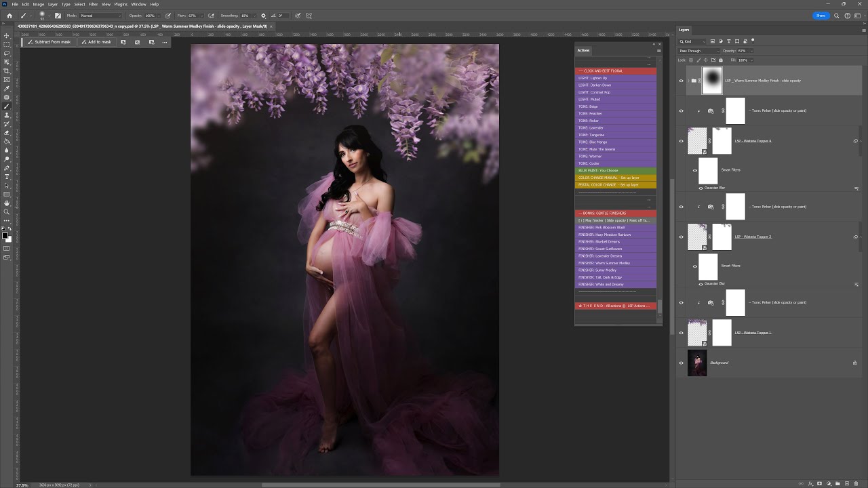Hide the LSP Warm Summer Medley Finish group

[x=682, y=81]
